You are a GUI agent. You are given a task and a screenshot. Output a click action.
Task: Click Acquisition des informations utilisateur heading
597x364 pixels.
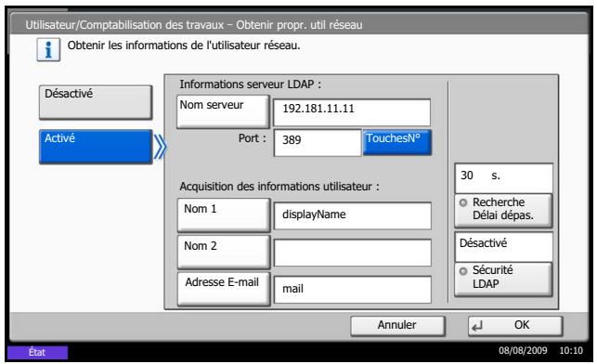point(279,187)
